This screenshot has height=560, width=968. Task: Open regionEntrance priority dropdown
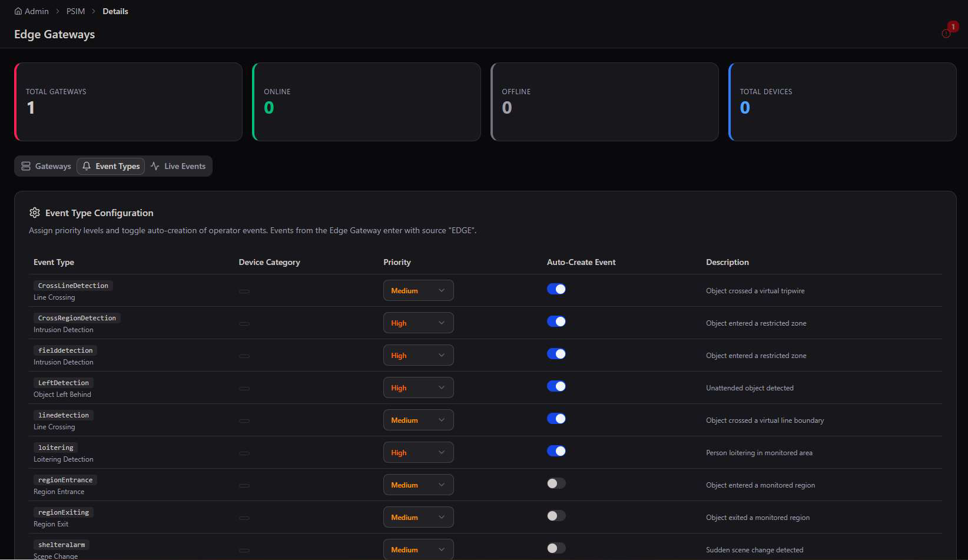[419, 485]
